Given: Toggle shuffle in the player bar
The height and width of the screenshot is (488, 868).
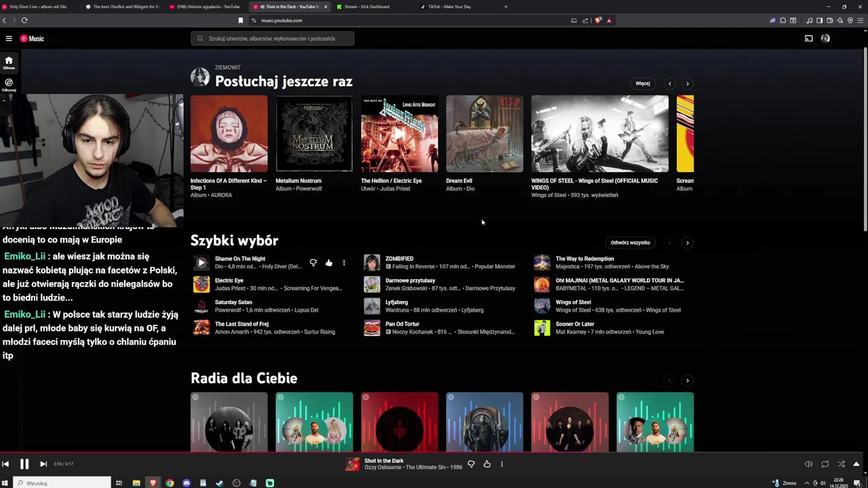Looking at the screenshot, I should click(x=841, y=464).
